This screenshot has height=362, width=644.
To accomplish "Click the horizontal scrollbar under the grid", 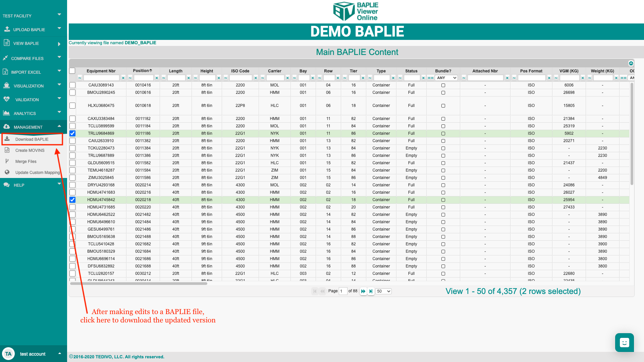I will tap(139, 284).
